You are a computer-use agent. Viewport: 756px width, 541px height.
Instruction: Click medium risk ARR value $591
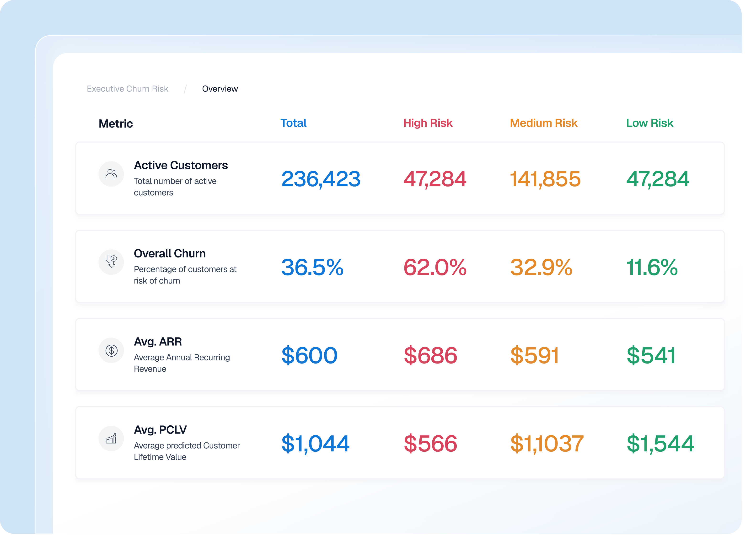click(x=535, y=355)
